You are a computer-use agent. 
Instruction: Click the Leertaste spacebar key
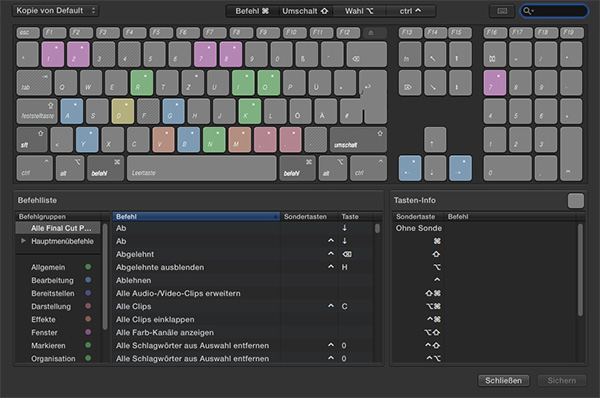[x=202, y=168]
